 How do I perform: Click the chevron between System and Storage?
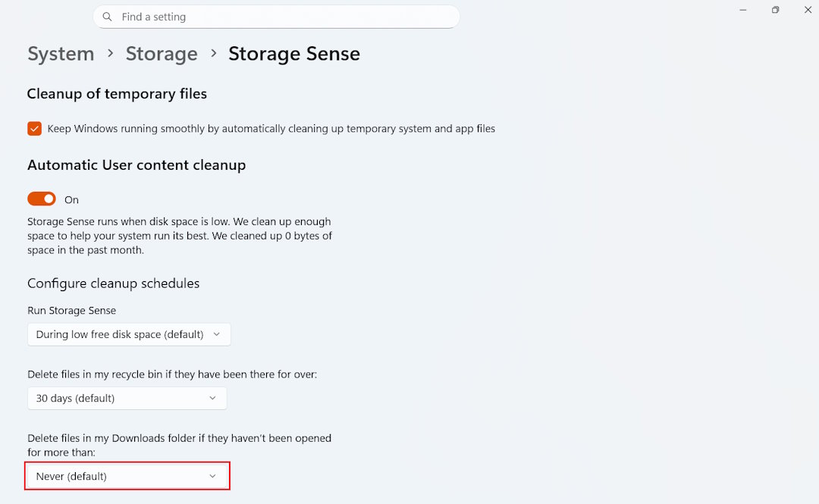pyautogui.click(x=110, y=53)
